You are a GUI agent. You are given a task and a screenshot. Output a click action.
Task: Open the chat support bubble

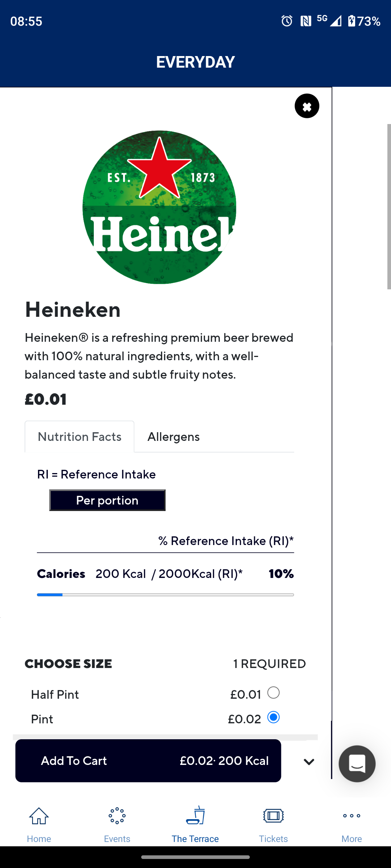point(357,763)
